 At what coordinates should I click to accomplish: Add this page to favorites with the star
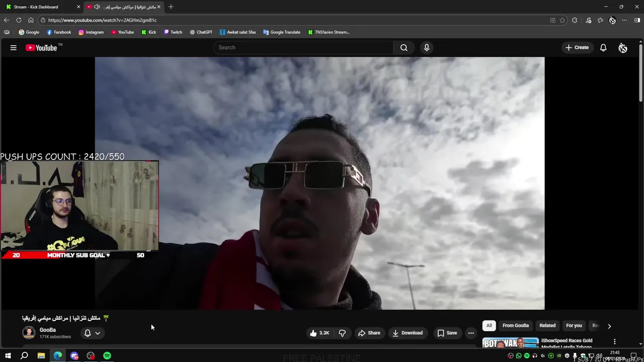pos(562,20)
